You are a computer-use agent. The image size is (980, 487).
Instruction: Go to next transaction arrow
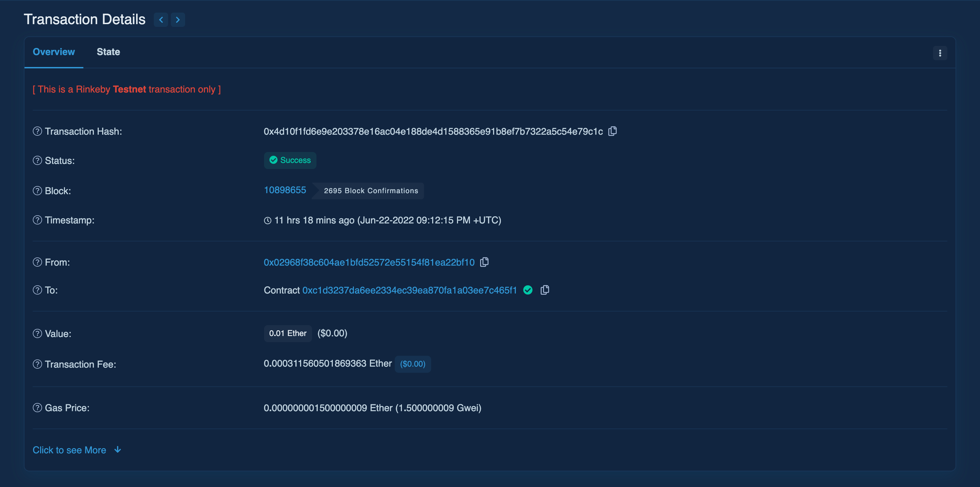178,20
